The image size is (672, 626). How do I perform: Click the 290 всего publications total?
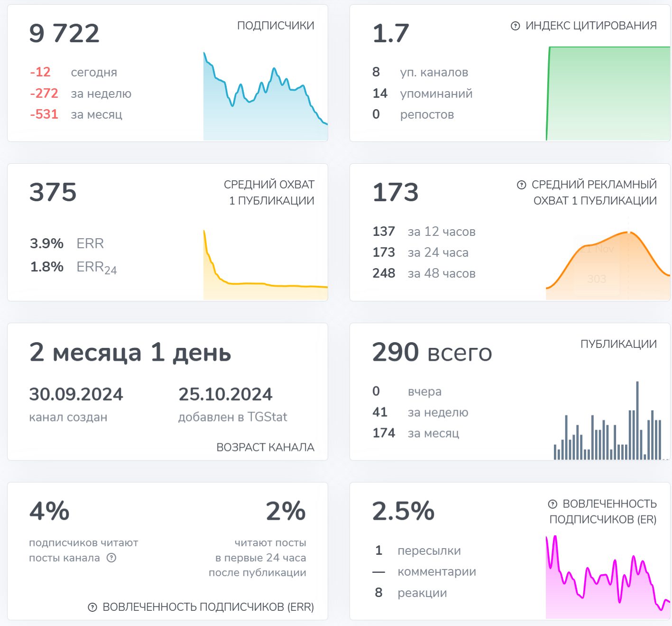tap(432, 353)
